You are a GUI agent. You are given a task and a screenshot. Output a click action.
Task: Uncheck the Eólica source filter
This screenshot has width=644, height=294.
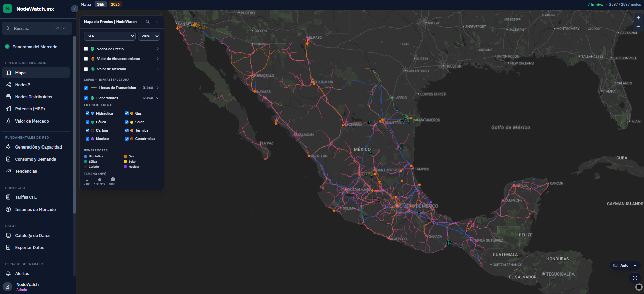click(87, 122)
